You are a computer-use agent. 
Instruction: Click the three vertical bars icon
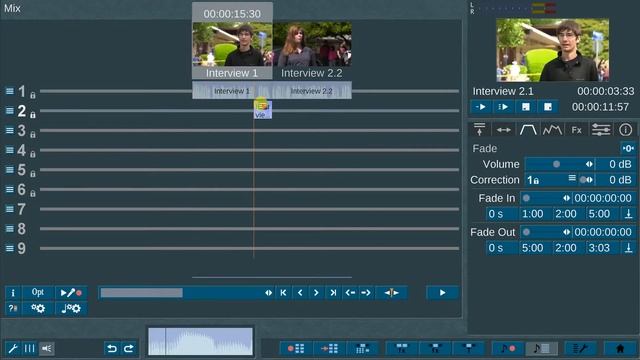(29, 348)
